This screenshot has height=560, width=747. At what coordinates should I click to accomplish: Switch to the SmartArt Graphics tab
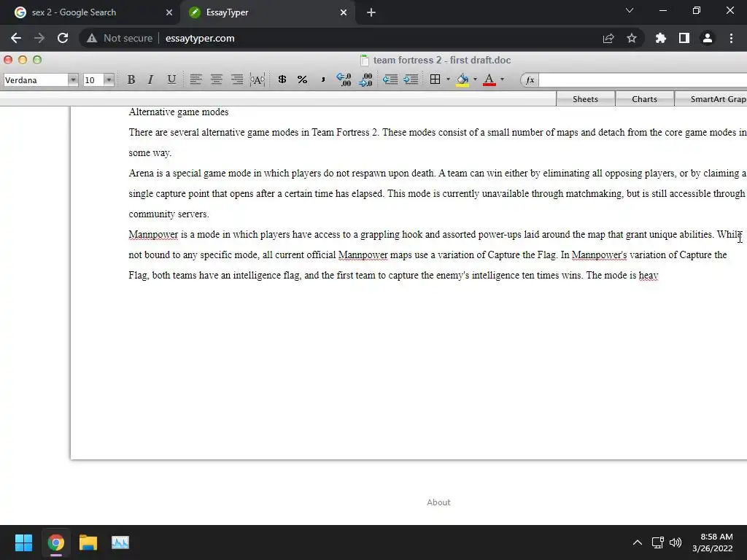tap(711, 99)
